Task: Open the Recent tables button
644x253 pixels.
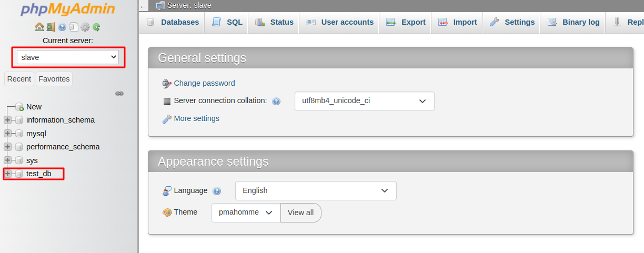Action: 19,79
